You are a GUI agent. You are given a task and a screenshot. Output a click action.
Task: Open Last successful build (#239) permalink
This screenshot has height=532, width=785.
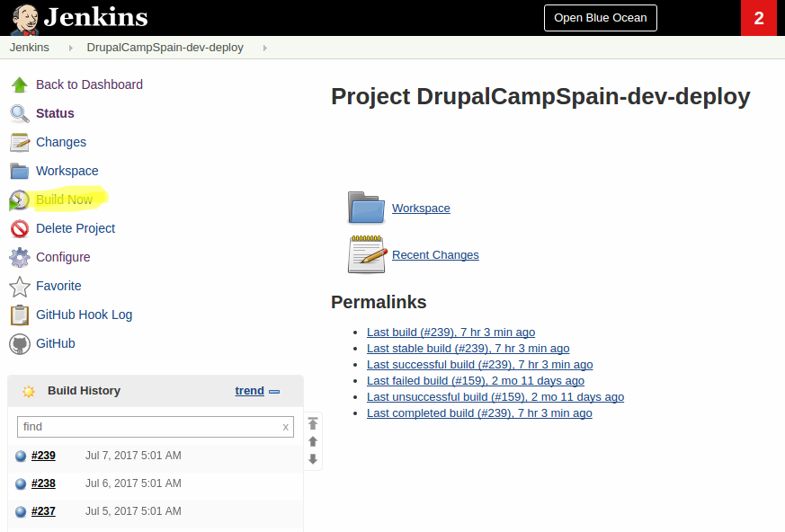[x=479, y=365]
